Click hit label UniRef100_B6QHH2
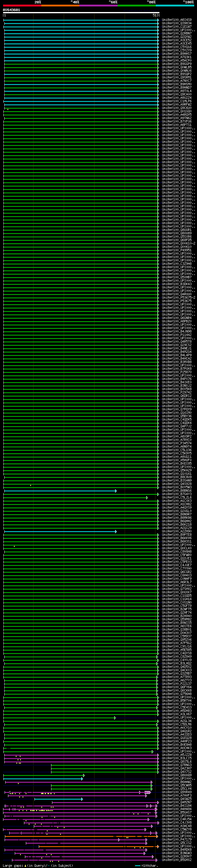 pos(176,521)
